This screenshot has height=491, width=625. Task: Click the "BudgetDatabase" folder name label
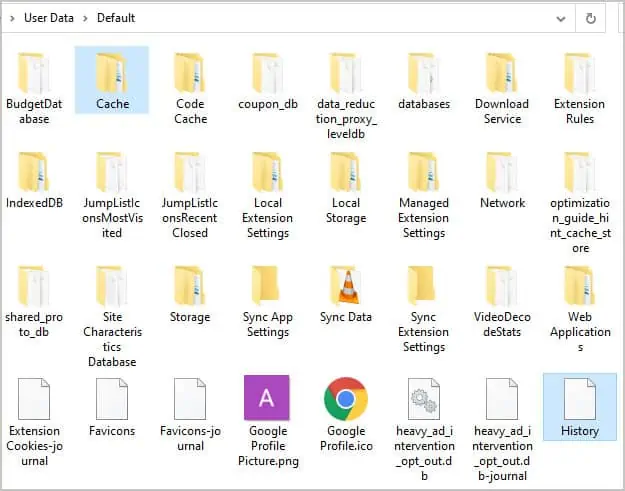click(x=34, y=112)
